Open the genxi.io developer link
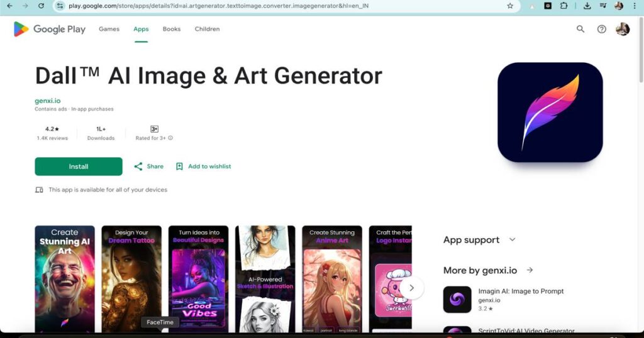644x338 pixels. [48, 101]
